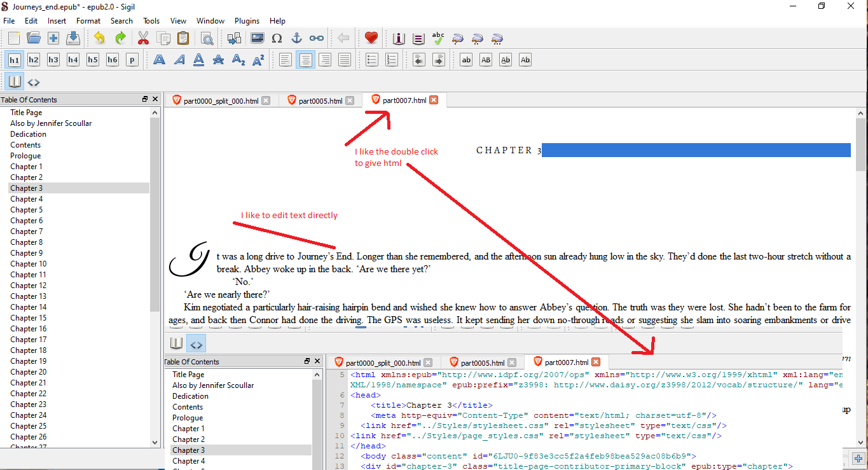This screenshot has width=868, height=470.
Task: Toggle Code View in the top toolbar
Action: coord(34,82)
